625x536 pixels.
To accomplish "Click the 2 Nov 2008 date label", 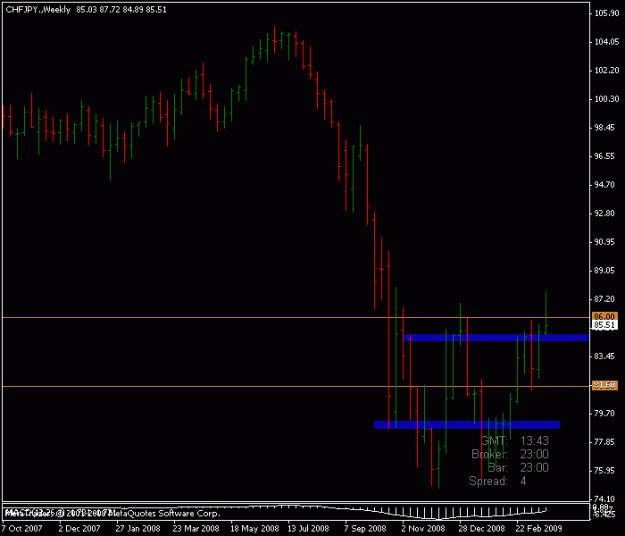I will [423, 528].
